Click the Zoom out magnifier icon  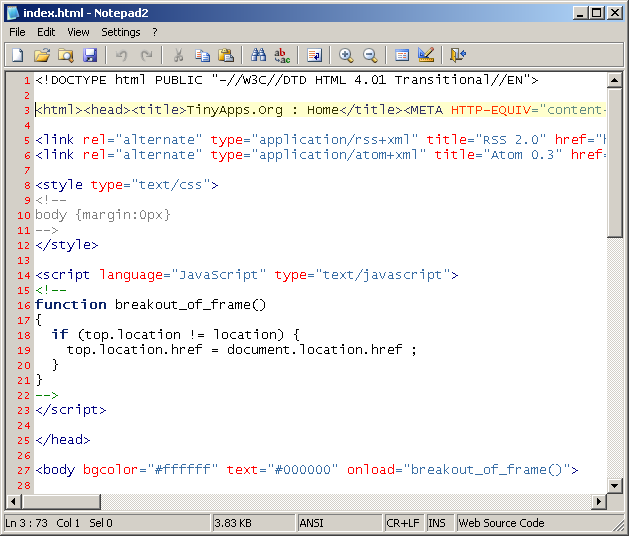[x=370, y=55]
